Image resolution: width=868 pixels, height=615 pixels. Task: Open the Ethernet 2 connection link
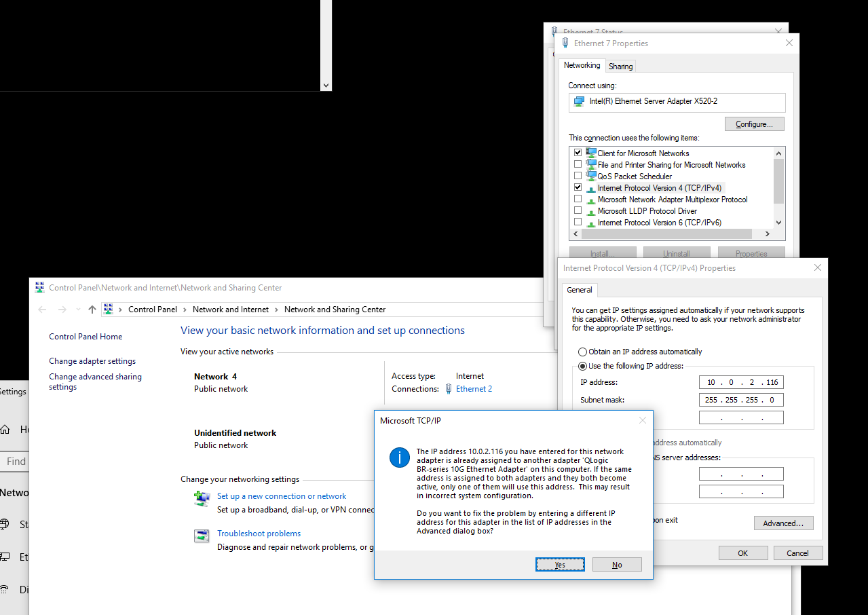(474, 389)
